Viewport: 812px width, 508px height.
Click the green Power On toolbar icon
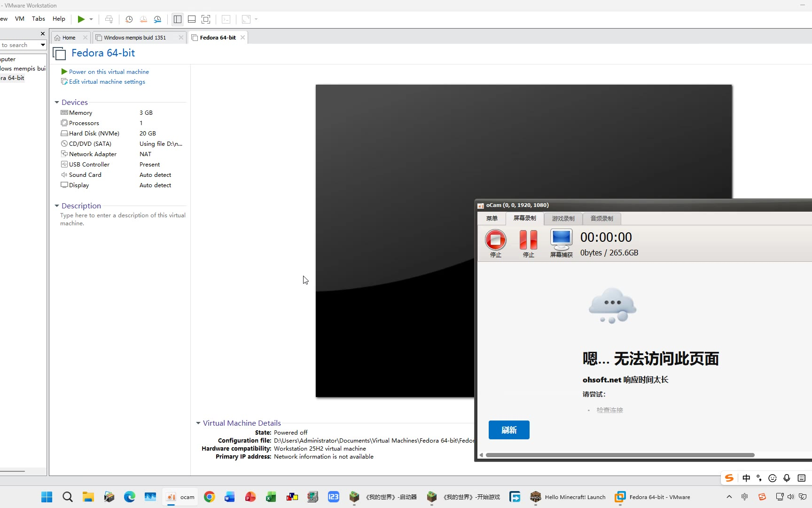coord(81,19)
